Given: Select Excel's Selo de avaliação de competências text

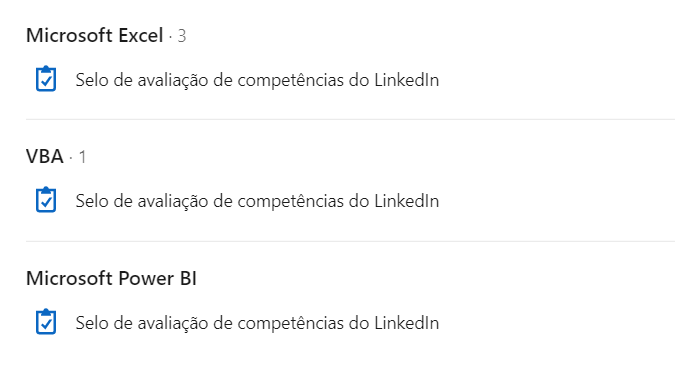Looking at the screenshot, I should [x=257, y=80].
